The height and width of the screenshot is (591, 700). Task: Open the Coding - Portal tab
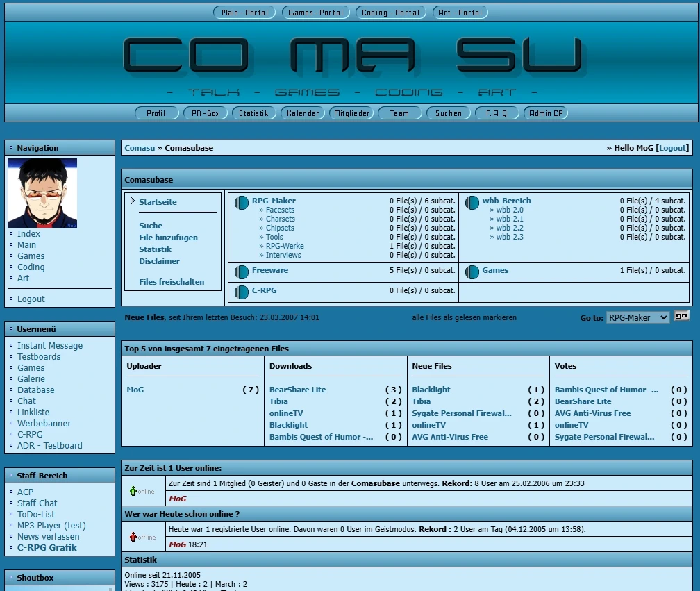[x=390, y=13]
